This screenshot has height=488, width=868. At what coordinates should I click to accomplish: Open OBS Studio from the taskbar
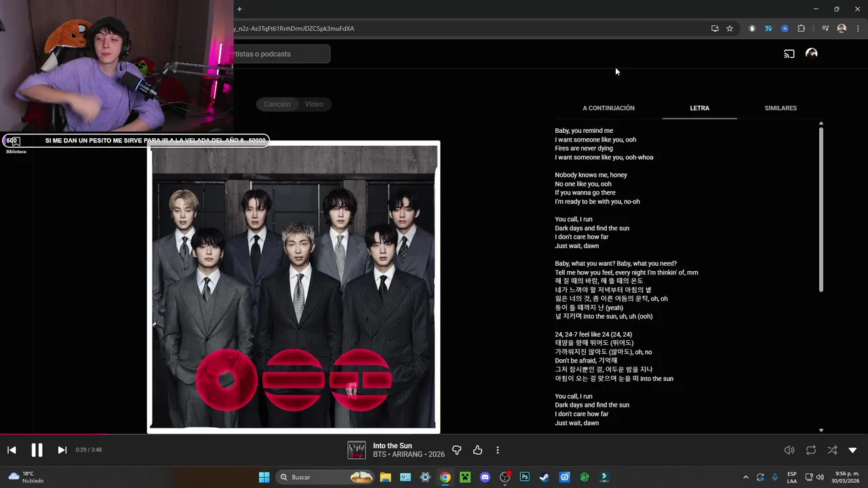coord(505,477)
